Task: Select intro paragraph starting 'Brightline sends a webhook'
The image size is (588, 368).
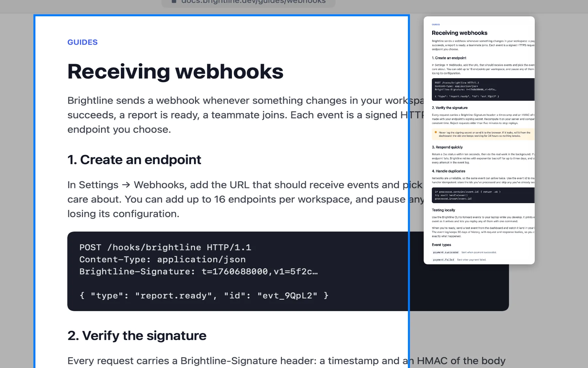Action: [246, 115]
